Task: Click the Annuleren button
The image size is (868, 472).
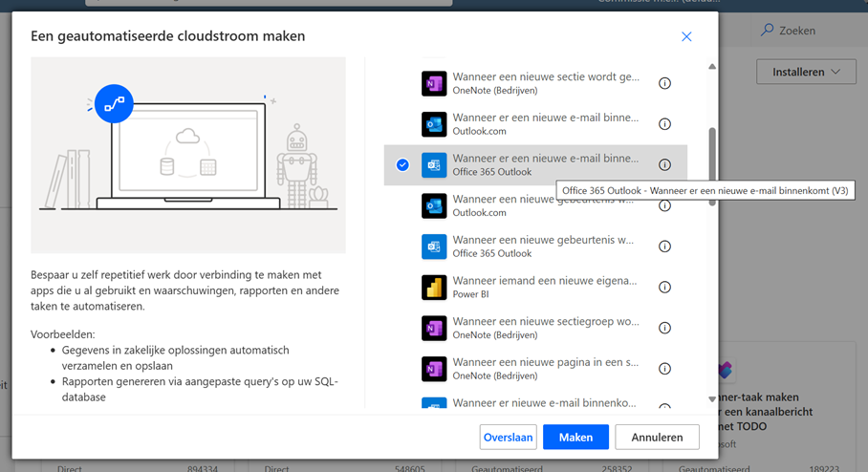Action: pos(657,438)
